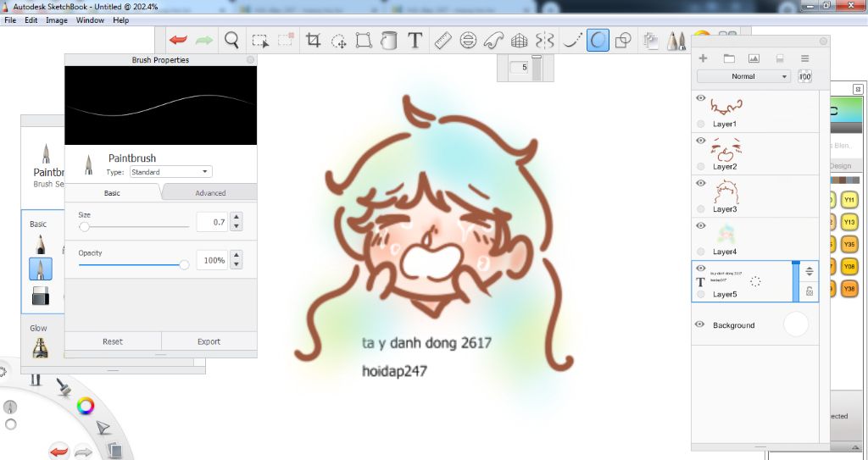Viewport: 868px width, 460px height.
Task: Select the Distort transform tool
Action: point(364,41)
